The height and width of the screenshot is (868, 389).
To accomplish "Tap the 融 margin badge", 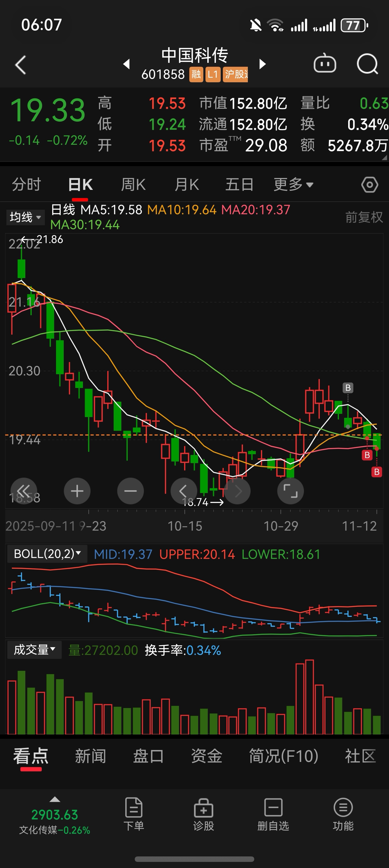I will [196, 74].
